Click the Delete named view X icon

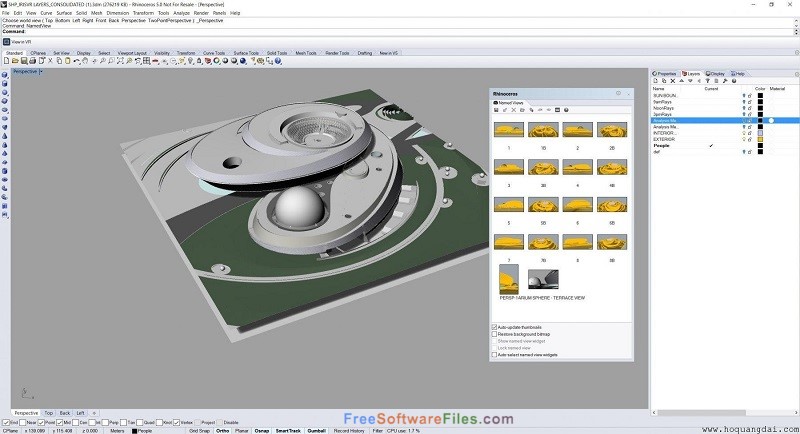[514, 110]
